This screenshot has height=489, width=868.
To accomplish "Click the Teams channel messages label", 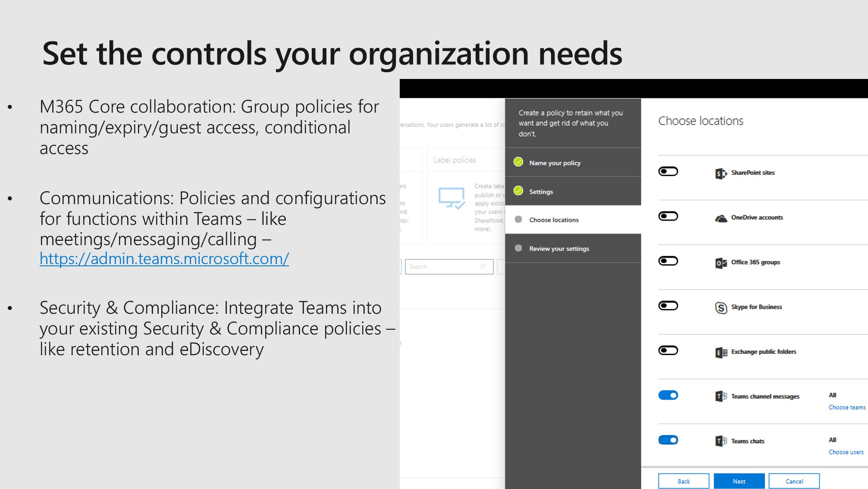I will pyautogui.click(x=765, y=396).
